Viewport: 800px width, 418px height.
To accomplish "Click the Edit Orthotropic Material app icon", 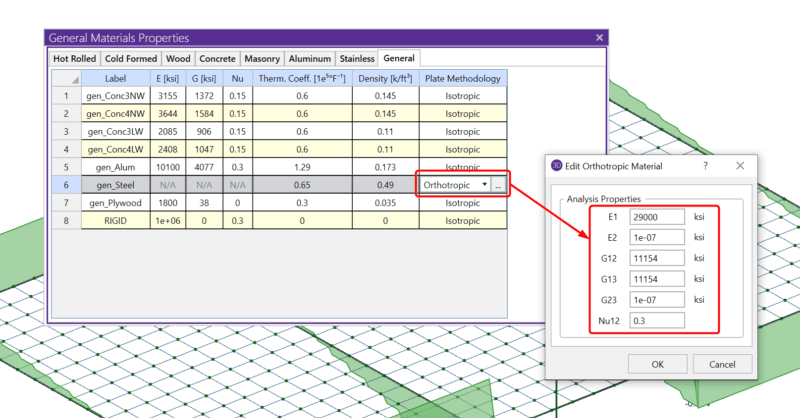I will point(559,165).
